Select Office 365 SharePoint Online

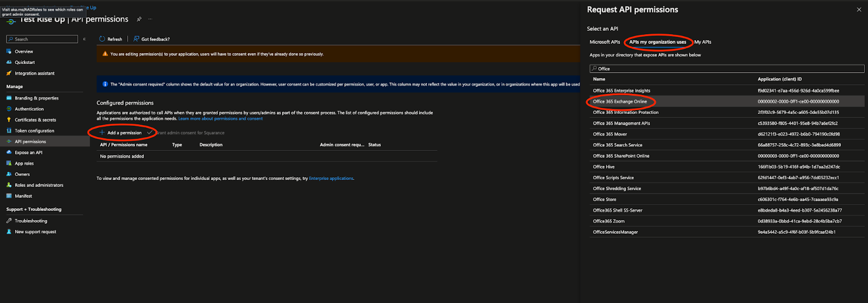(727, 156)
